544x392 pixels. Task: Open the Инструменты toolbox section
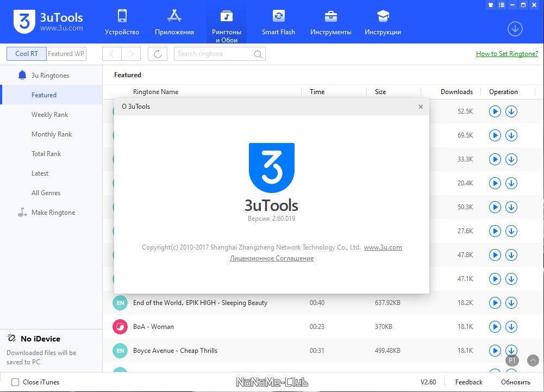330,23
